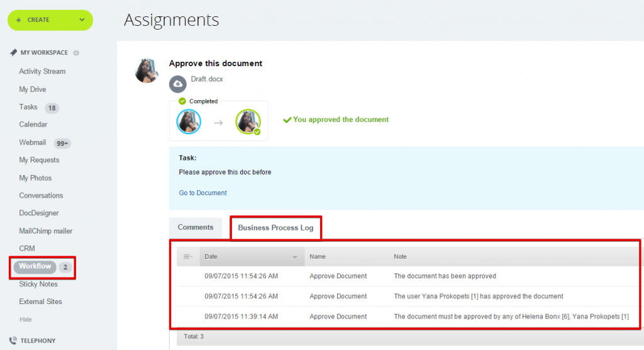The width and height of the screenshot is (644, 350).
Task: Switch to the Comments tab
Action: click(x=196, y=227)
